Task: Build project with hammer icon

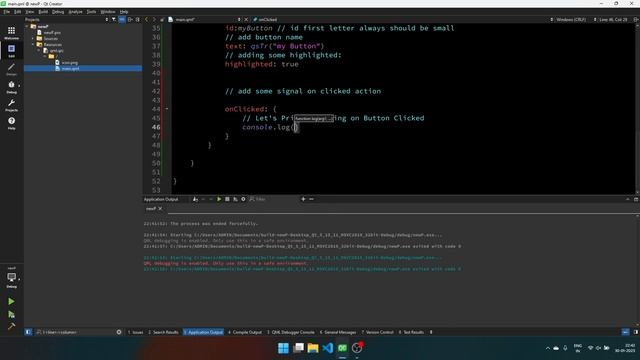Action: tap(11, 326)
